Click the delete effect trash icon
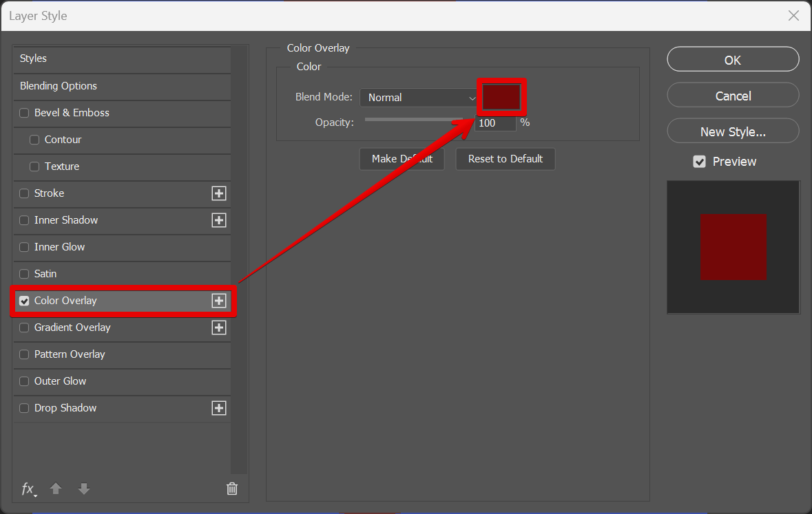Viewport: 812px width, 514px height. pos(231,488)
